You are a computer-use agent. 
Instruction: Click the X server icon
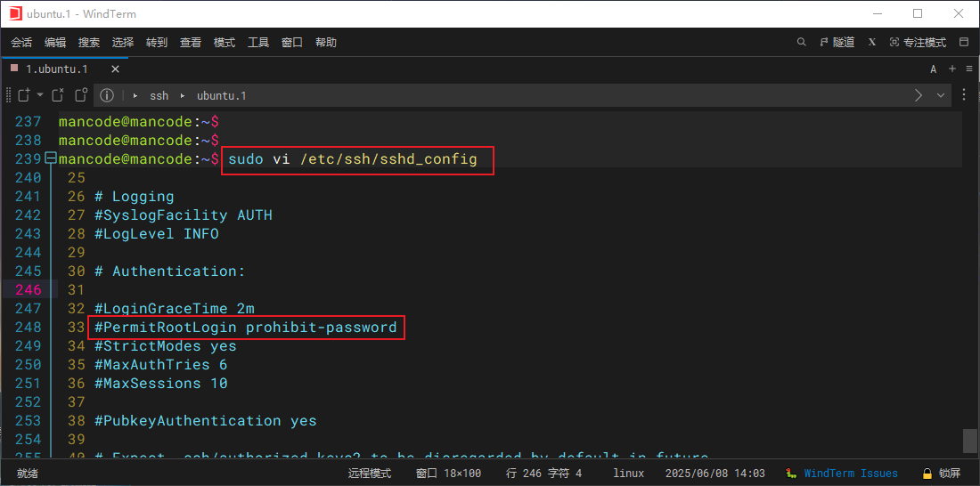click(872, 42)
